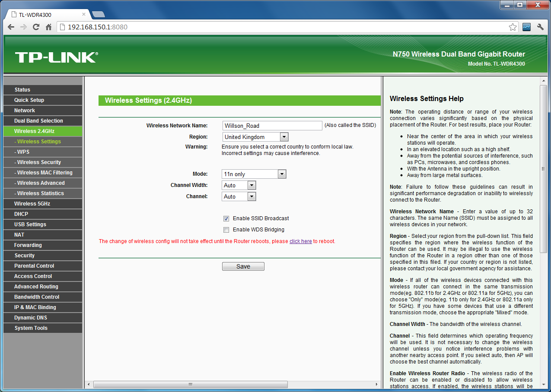
Task: Expand the Channel dropdown set to Auto
Action: 239,196
